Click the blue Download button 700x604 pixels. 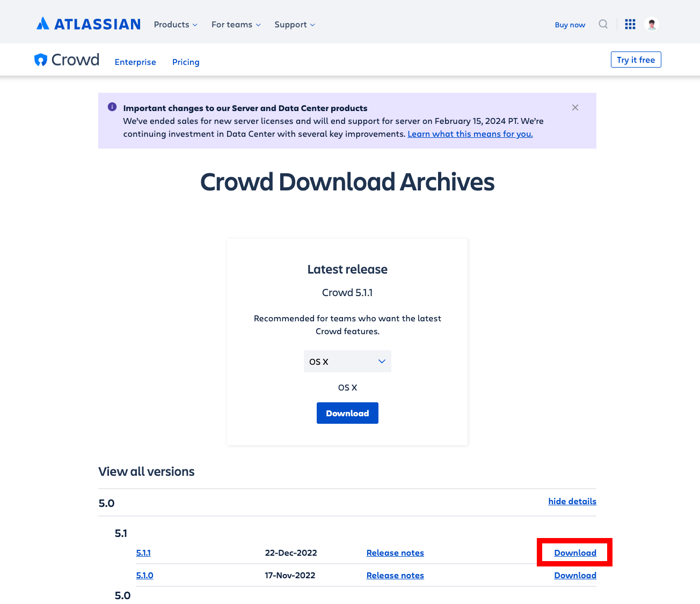347,413
